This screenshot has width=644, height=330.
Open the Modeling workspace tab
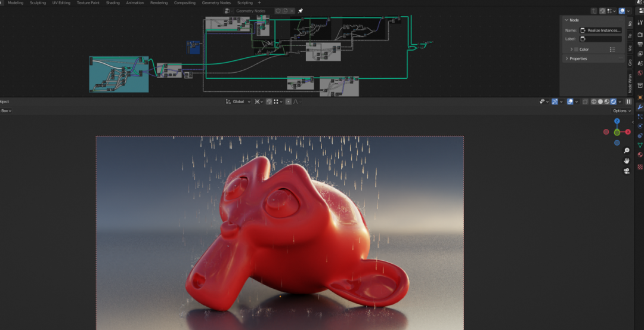pos(16,2)
